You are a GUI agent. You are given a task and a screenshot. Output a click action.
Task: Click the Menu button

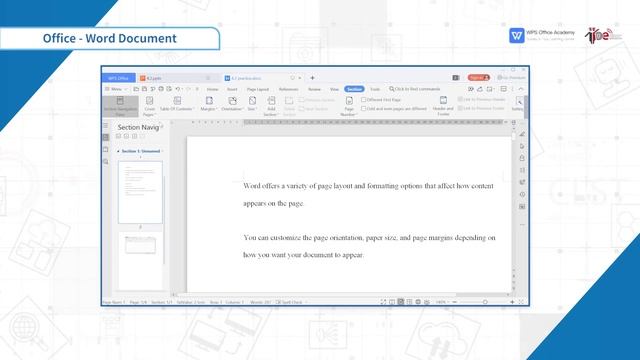(116, 89)
